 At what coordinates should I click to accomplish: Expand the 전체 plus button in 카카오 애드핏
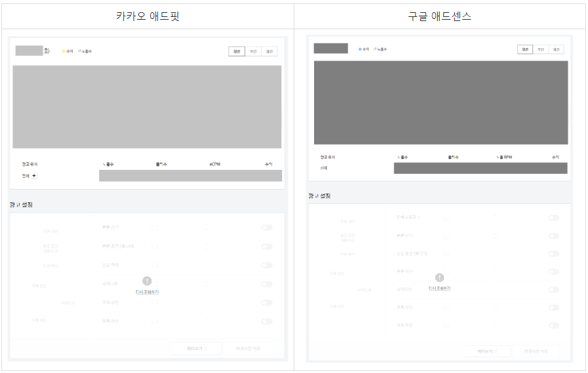point(34,176)
